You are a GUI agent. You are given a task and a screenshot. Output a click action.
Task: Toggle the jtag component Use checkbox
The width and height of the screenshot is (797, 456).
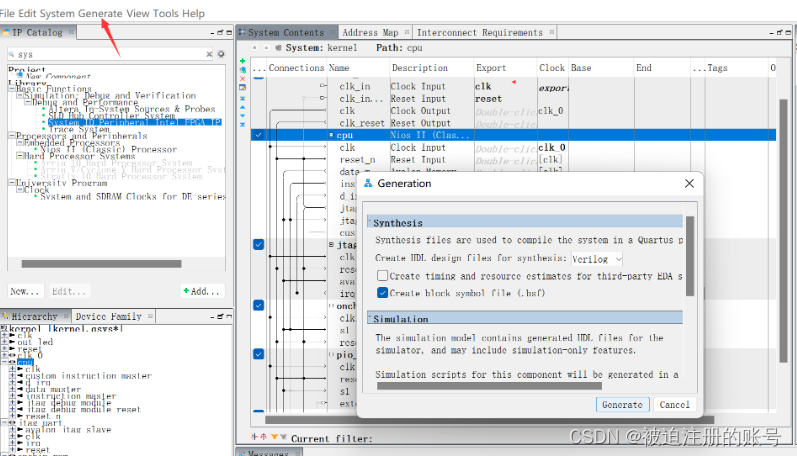tap(259, 245)
